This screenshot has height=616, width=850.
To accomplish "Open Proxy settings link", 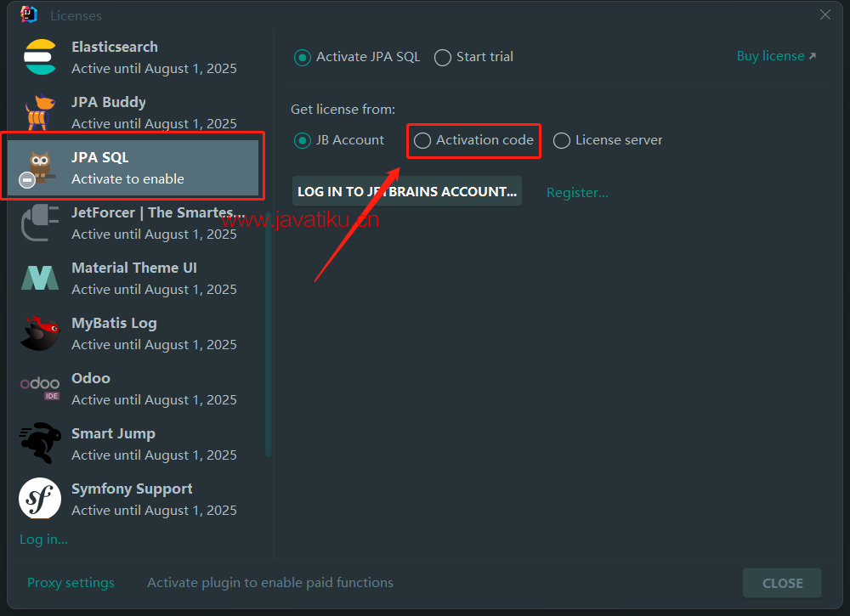I will pyautogui.click(x=71, y=583).
